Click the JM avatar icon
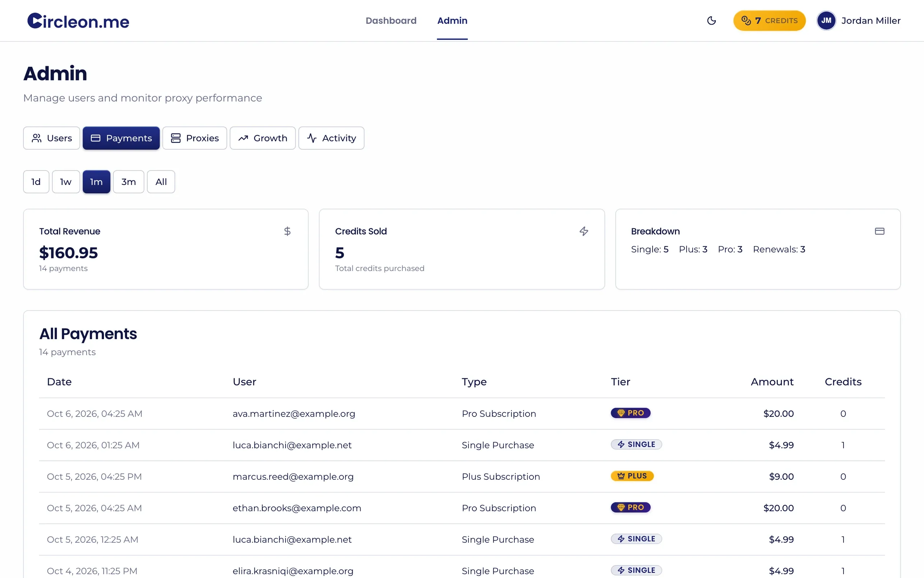This screenshot has height=578, width=924. (x=826, y=21)
